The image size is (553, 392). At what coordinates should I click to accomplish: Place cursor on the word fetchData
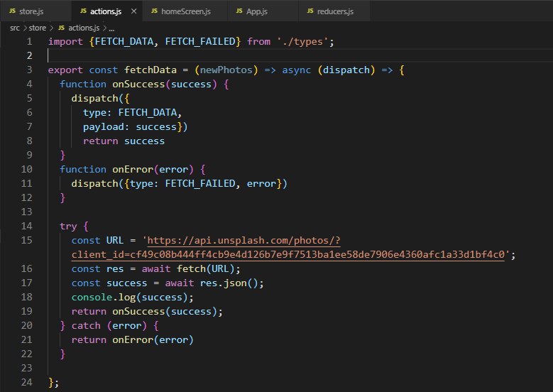(150, 70)
